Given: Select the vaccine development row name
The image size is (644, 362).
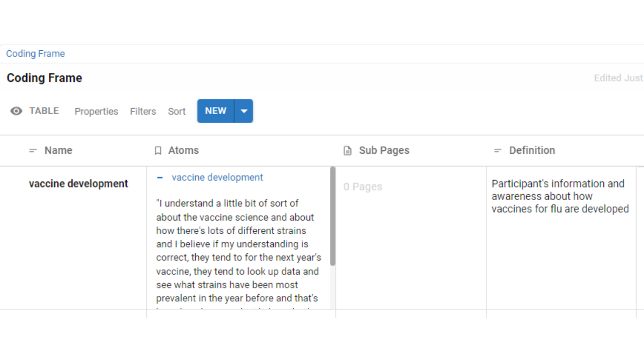Looking at the screenshot, I should 78,184.
